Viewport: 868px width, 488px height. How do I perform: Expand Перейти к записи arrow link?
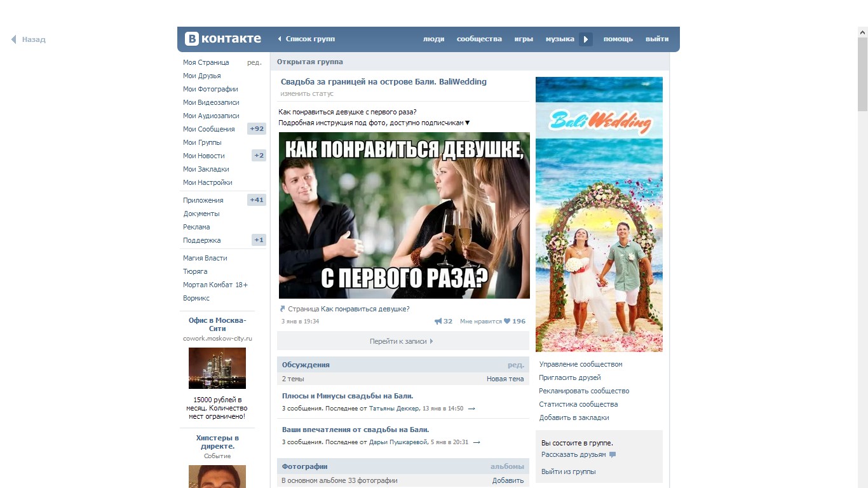403,341
